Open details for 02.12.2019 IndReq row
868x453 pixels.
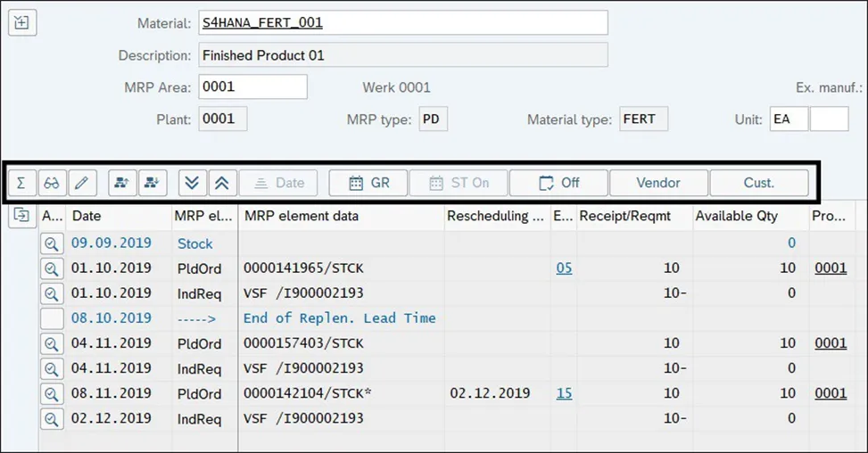(52, 418)
